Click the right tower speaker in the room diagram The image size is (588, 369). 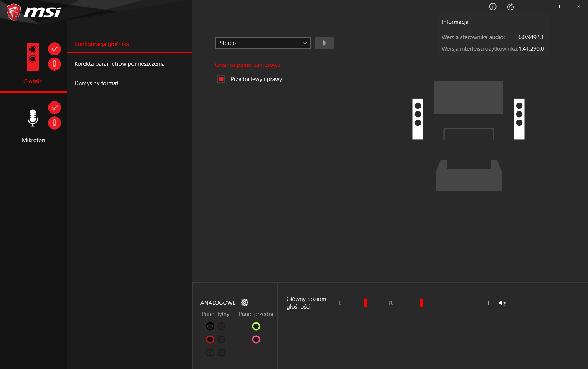click(519, 119)
